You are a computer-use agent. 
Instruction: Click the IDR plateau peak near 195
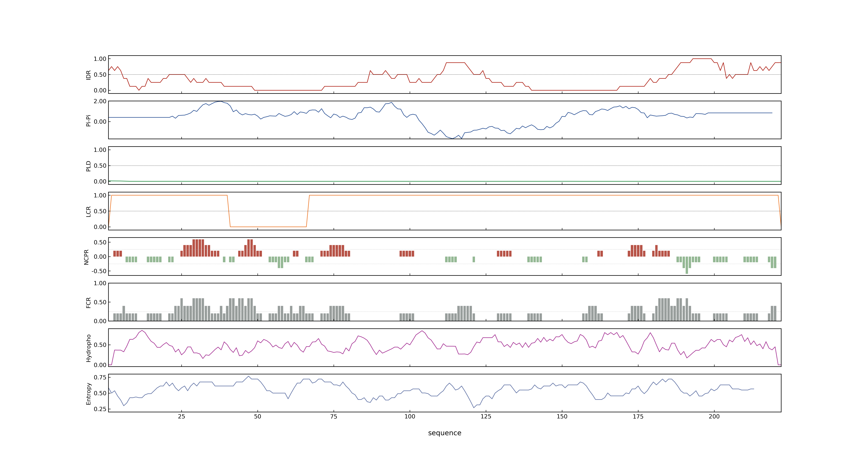point(702,59)
